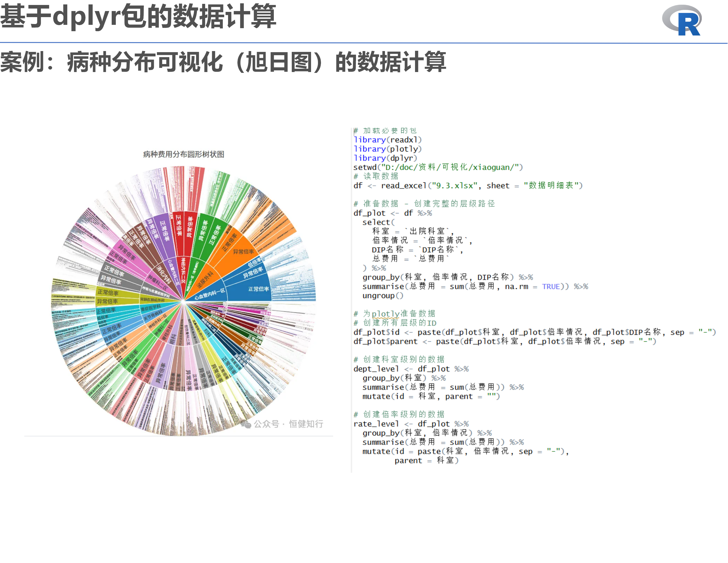Click the code line library(dplyr)
Viewport: 728px width, 563px height.
385,158
